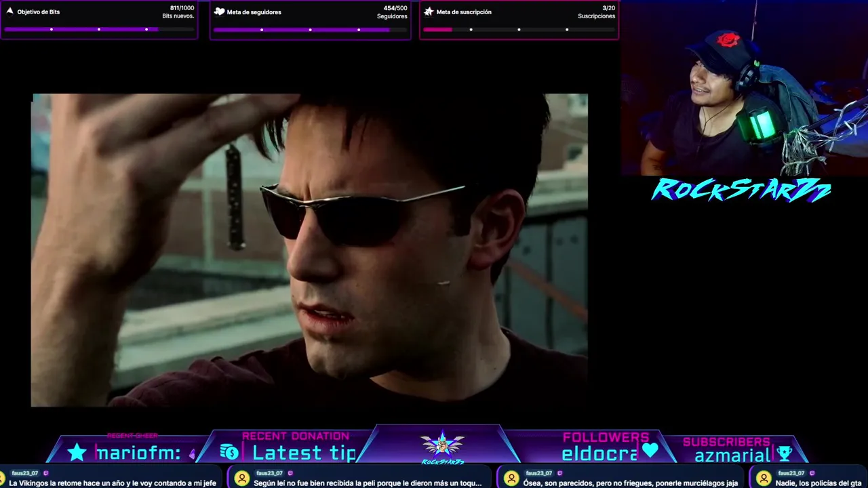Click the 'eldocra' follower name
This screenshot has height=488, width=868.
pyautogui.click(x=599, y=454)
